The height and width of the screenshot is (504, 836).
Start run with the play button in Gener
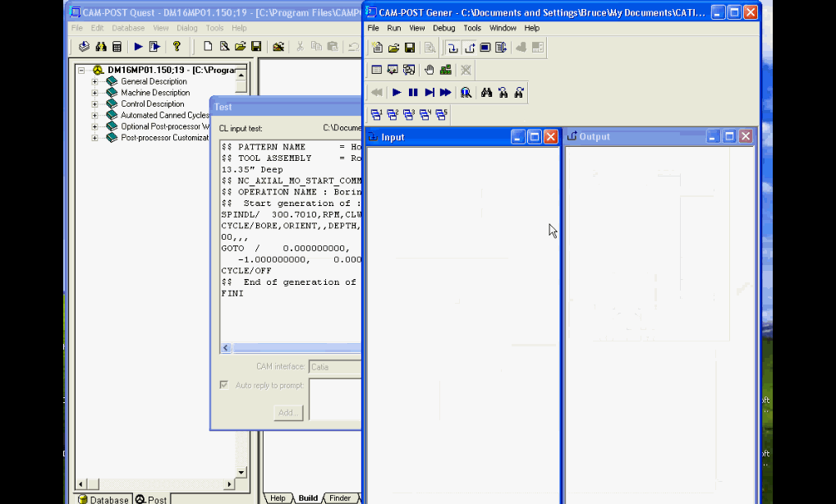pos(397,92)
